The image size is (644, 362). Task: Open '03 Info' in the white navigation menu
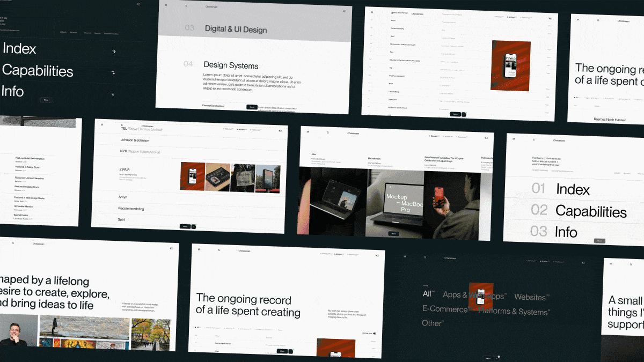(x=554, y=232)
